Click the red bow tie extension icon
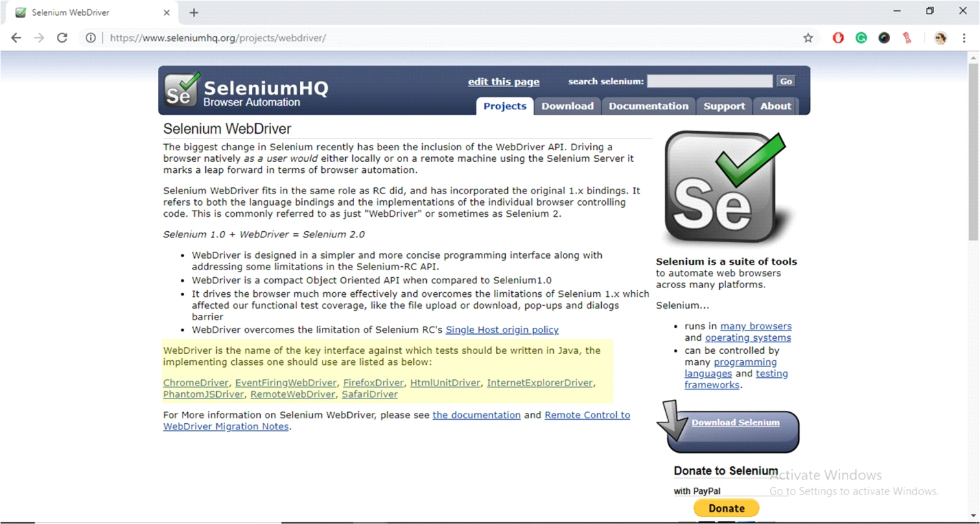The width and height of the screenshot is (980, 524). pyautogui.click(x=907, y=38)
